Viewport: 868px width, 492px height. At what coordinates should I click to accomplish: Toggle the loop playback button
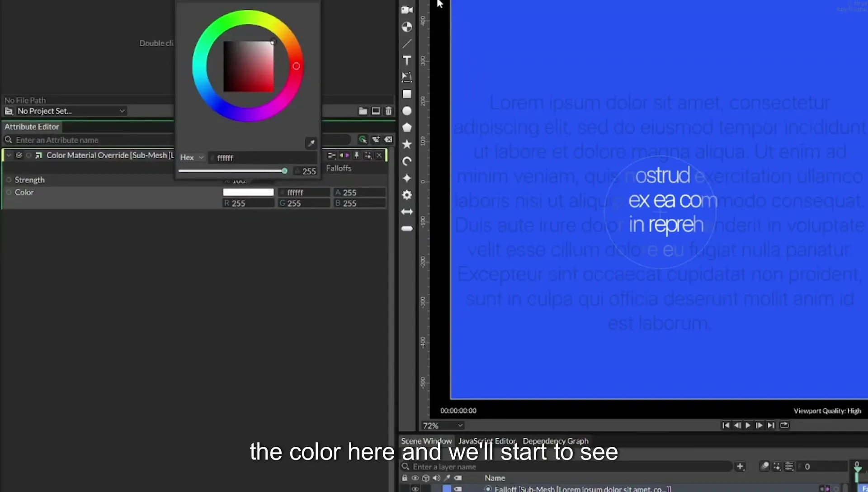coord(784,425)
